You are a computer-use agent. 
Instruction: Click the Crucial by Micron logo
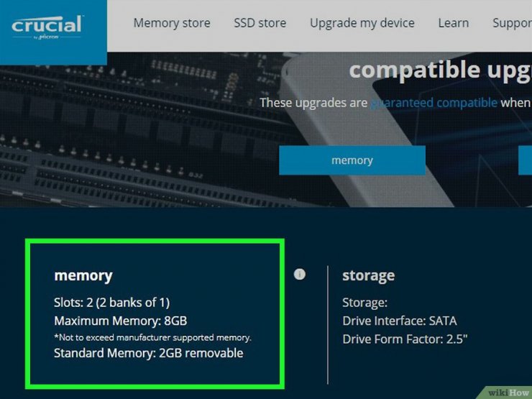point(47,27)
